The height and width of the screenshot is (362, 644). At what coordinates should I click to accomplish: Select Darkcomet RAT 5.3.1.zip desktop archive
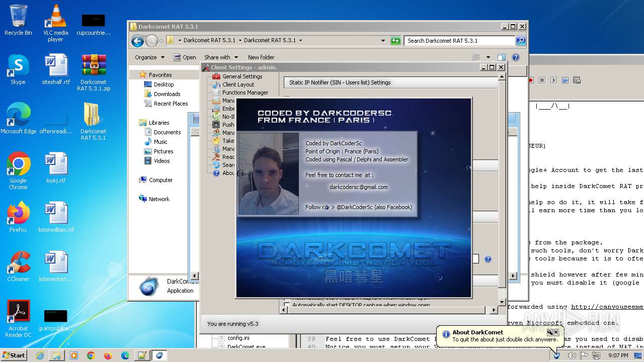pos(94,73)
